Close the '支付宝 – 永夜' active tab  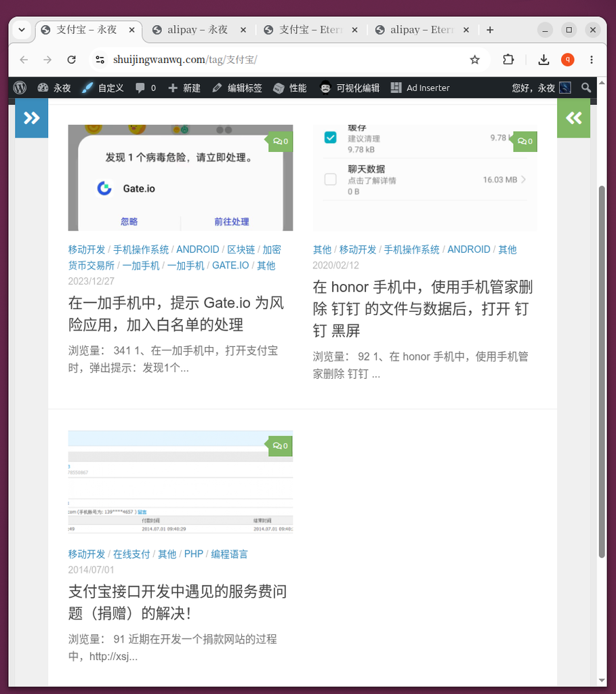132,30
